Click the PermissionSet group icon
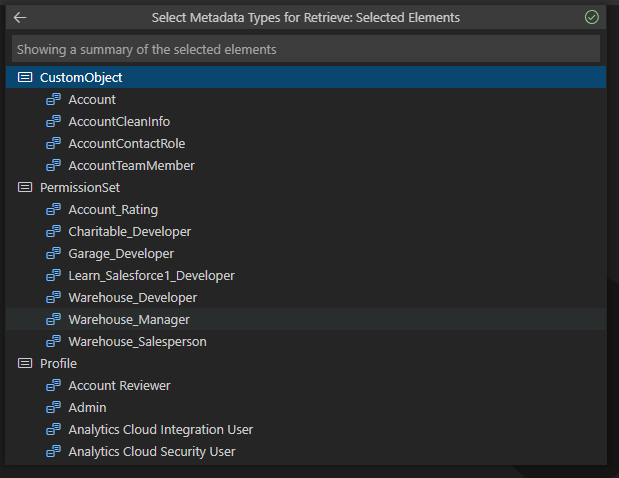Viewport: 619px width, 478px height. pos(25,188)
